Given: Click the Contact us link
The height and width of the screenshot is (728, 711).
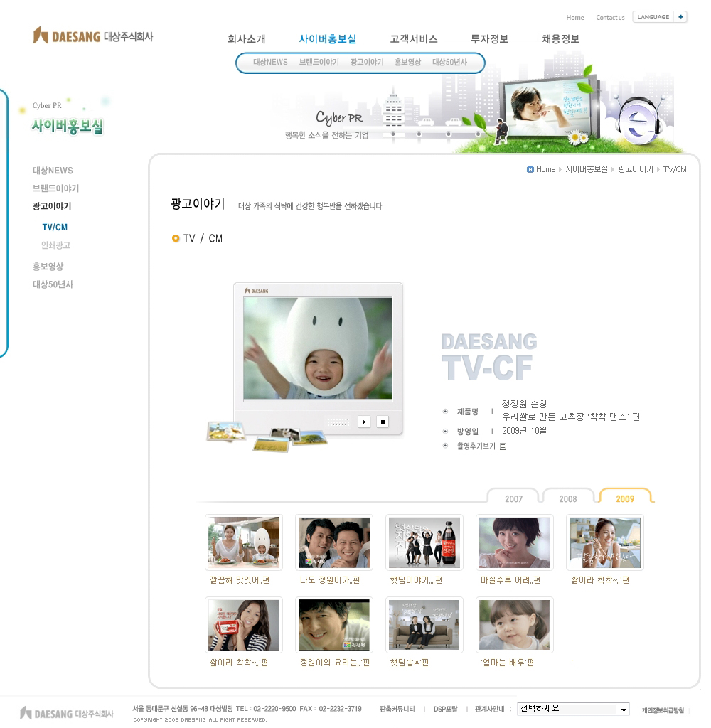Looking at the screenshot, I should pyautogui.click(x=610, y=18).
